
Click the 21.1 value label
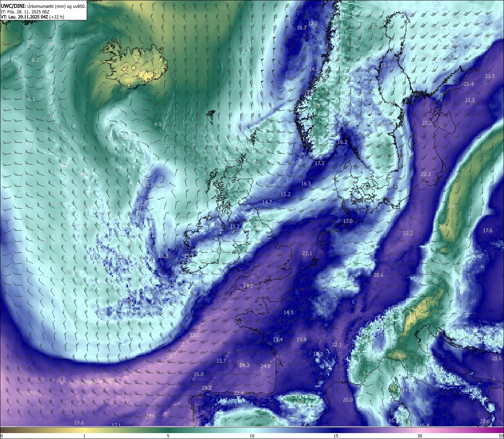[307, 254]
